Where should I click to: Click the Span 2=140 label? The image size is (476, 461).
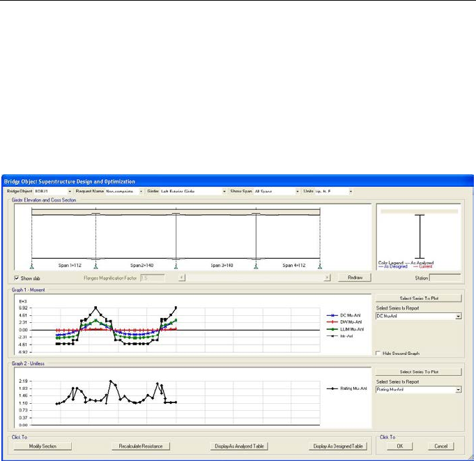141,265
